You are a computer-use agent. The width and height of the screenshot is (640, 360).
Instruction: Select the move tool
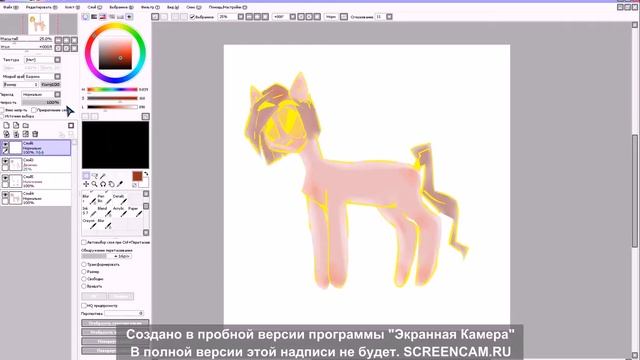pyautogui.click(x=86, y=184)
